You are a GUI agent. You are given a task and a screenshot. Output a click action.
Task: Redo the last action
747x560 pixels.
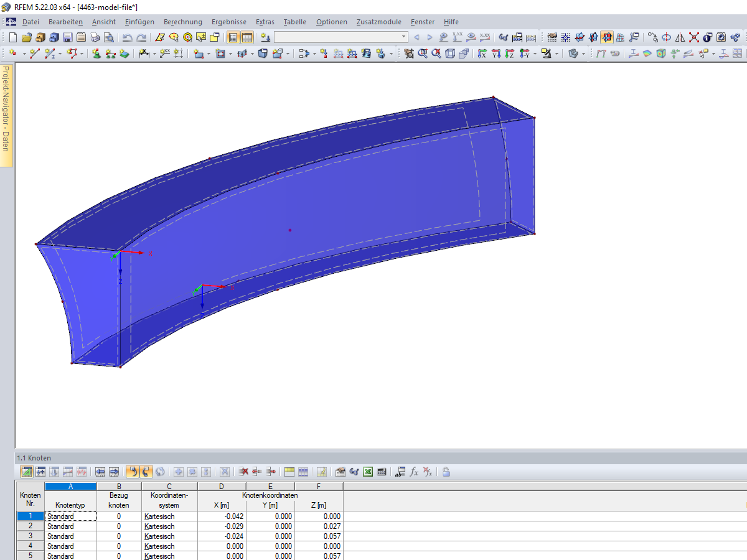point(141,37)
